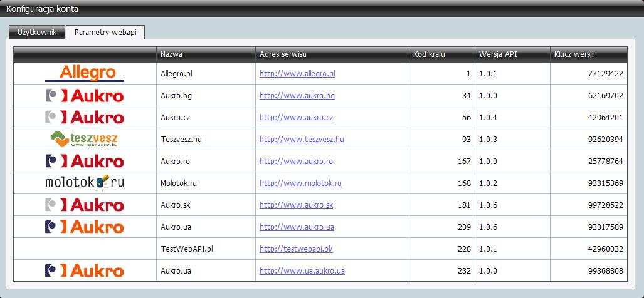Select the Aukro.ro name cell
This screenshot has height=298, width=644.
click(x=206, y=161)
